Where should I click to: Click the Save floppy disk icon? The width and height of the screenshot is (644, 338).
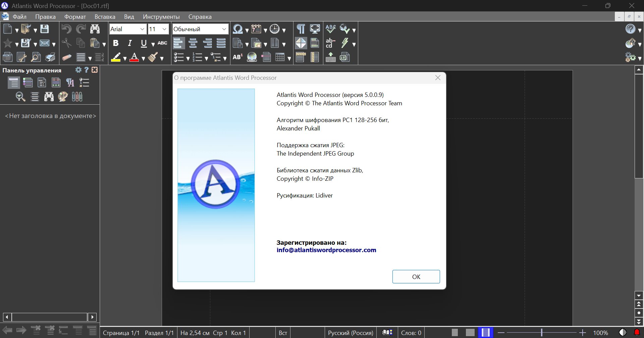coord(45,29)
